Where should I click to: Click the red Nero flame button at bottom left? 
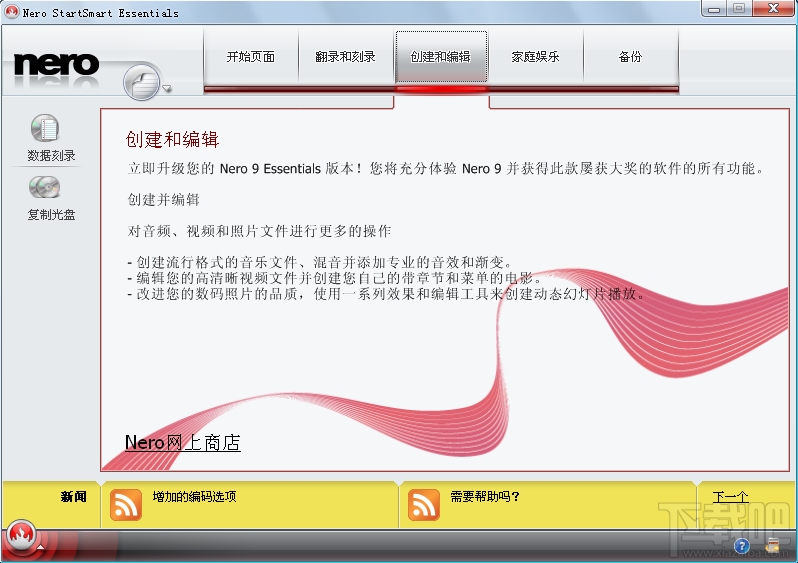(x=21, y=536)
